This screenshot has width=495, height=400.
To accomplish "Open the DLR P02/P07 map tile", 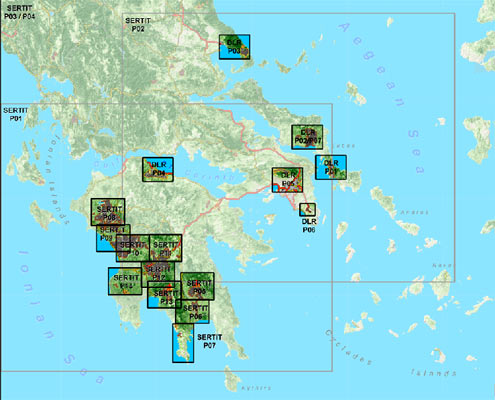I will 307,137.
